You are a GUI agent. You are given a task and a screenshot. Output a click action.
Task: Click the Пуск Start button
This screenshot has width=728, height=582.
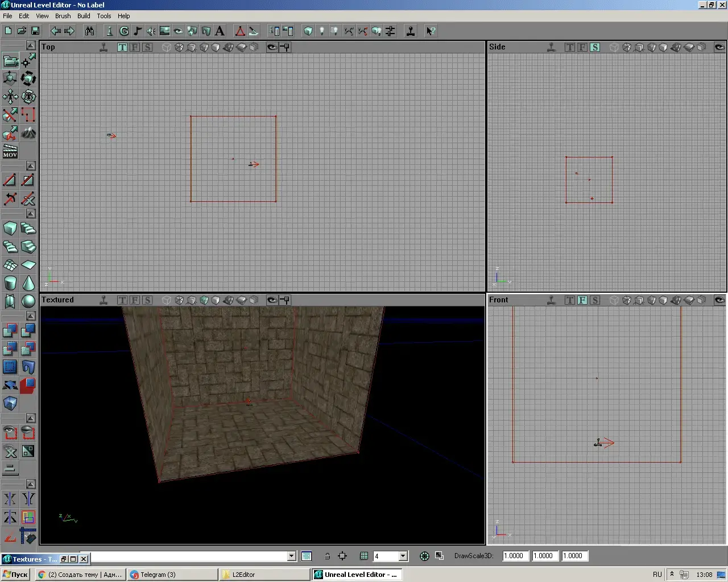coord(15,575)
